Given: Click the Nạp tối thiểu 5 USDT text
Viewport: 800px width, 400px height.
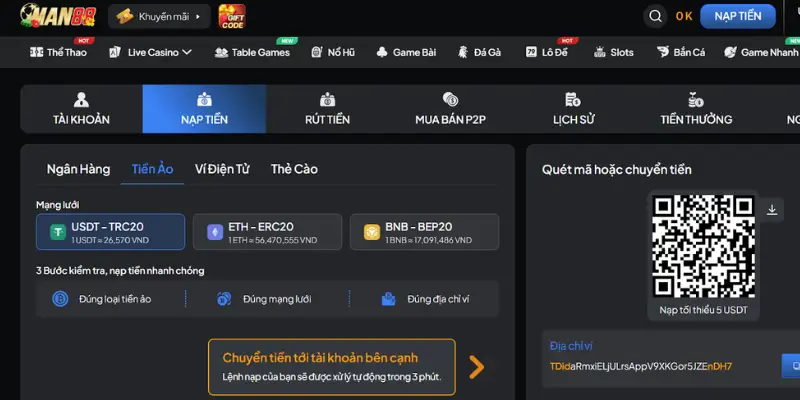Looking at the screenshot, I should 703,310.
